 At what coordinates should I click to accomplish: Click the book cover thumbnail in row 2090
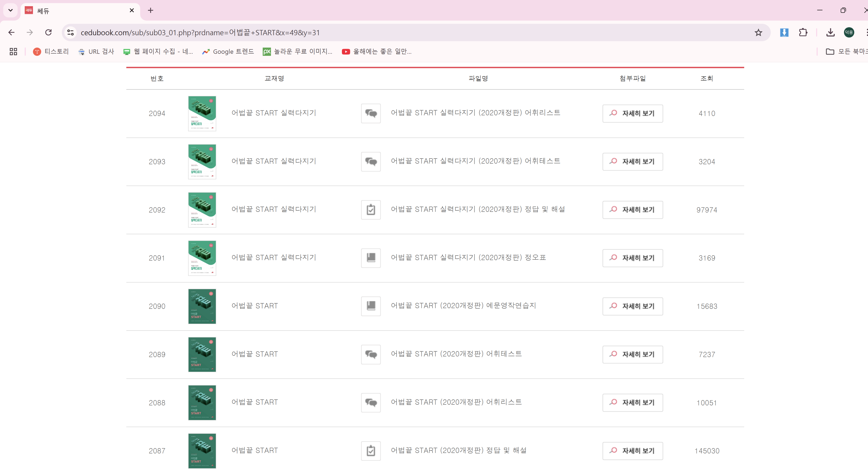pyautogui.click(x=202, y=306)
